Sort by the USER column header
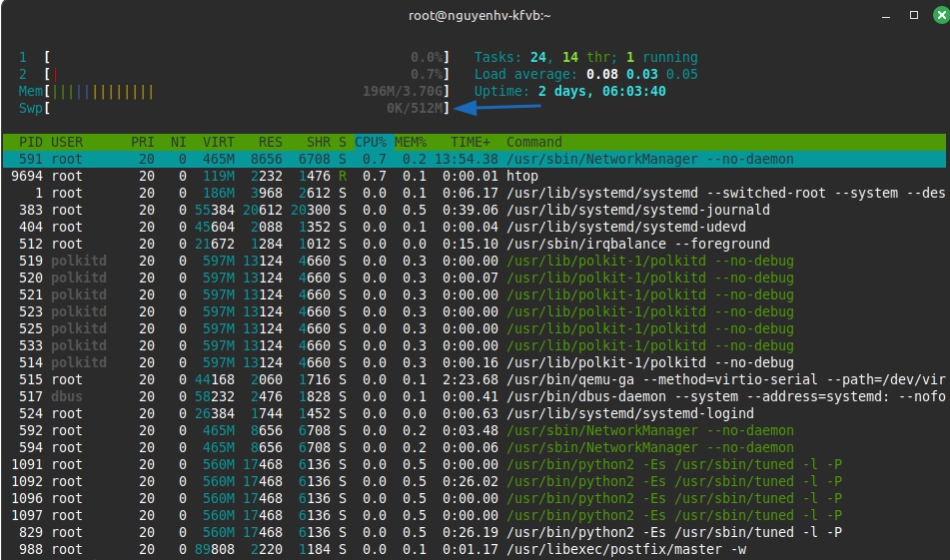 [x=67, y=143]
